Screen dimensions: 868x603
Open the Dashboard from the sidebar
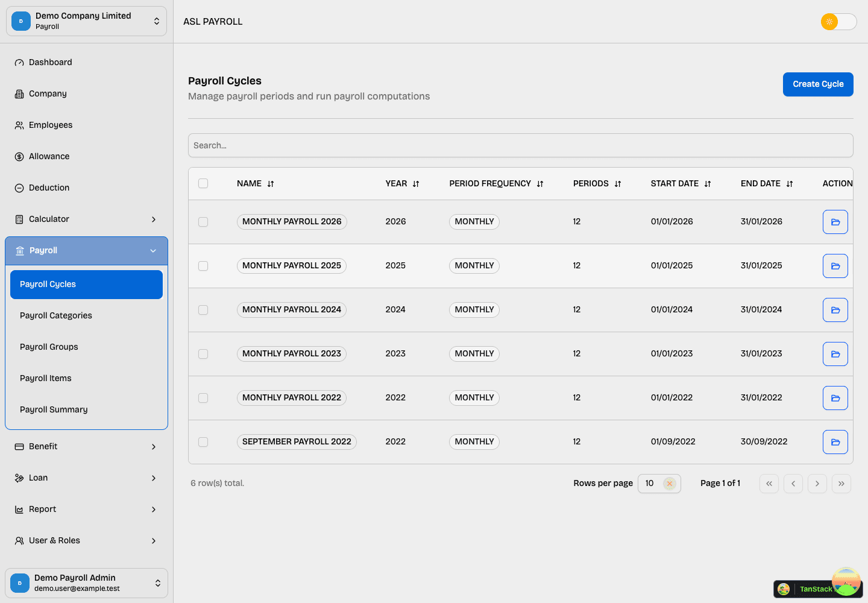pyautogui.click(x=50, y=62)
